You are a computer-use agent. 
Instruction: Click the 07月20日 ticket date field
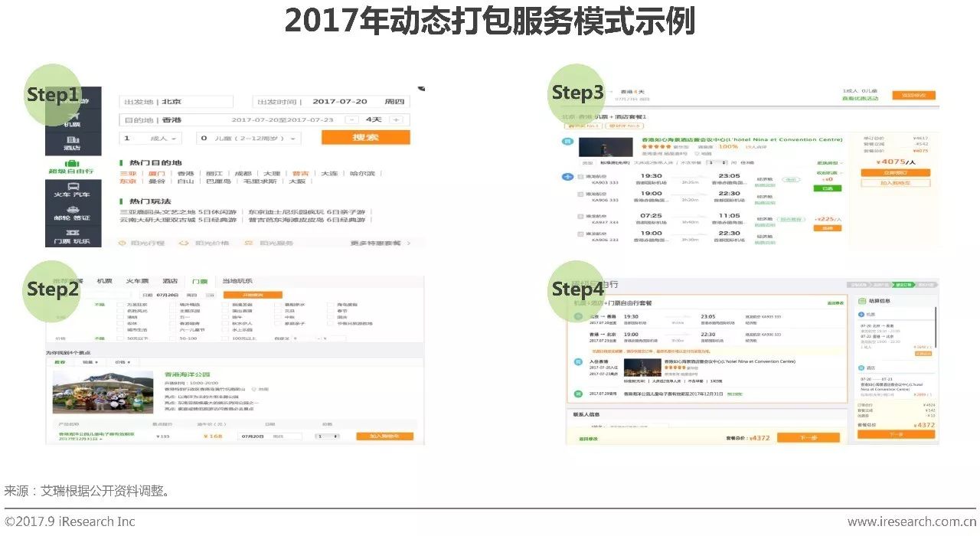click(270, 436)
